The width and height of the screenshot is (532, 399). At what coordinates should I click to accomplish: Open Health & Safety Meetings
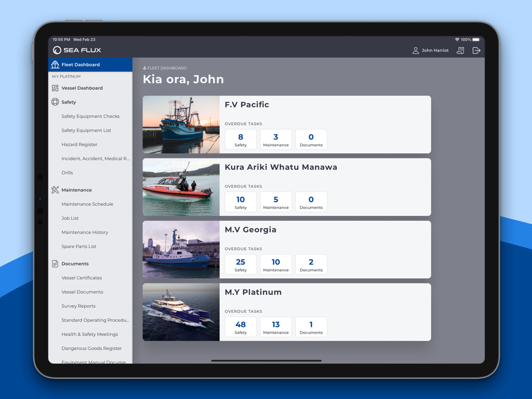click(89, 334)
